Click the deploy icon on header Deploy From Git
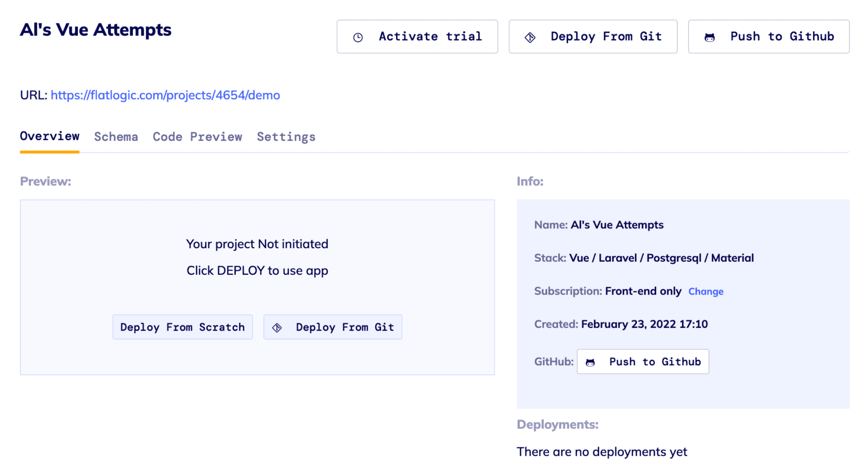Image resolution: width=868 pixels, height=472 pixels. [530, 36]
